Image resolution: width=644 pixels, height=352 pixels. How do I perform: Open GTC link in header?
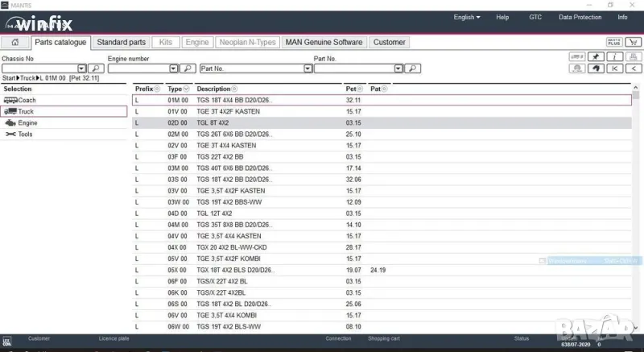535,17
